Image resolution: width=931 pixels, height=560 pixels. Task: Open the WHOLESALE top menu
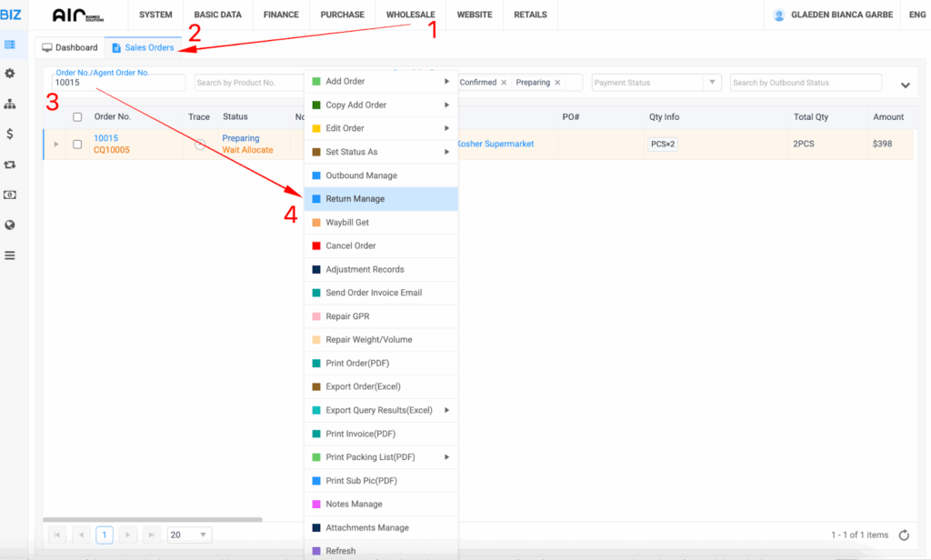pos(410,15)
